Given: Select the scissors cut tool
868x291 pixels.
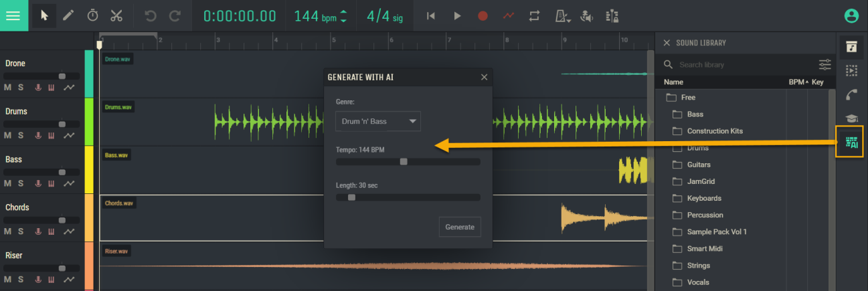Looking at the screenshot, I should pyautogui.click(x=116, y=15).
